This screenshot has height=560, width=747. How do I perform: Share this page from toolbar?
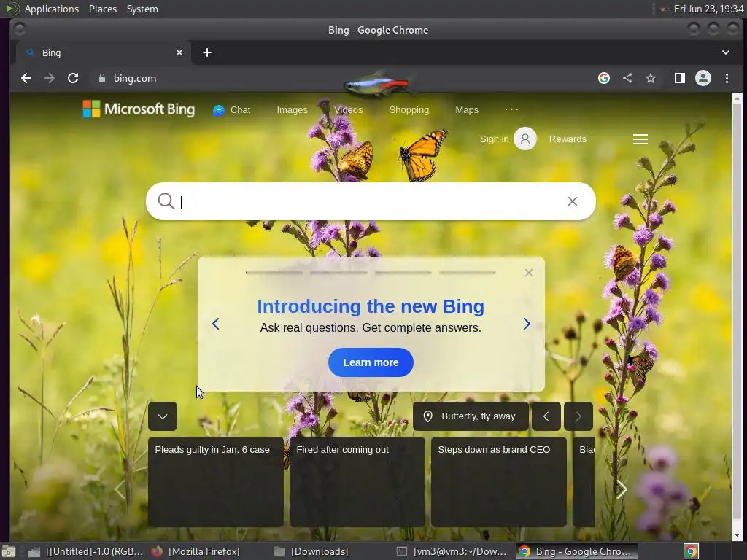627,78
